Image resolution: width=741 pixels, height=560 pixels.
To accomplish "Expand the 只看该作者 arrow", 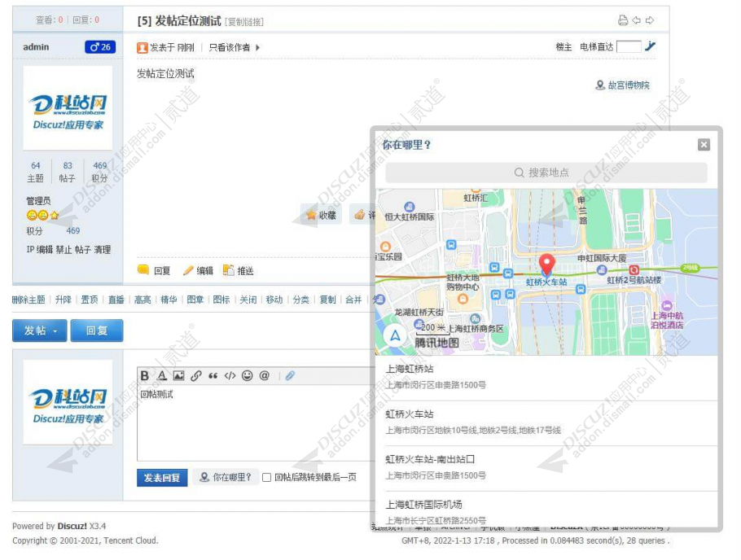I will click(x=257, y=47).
